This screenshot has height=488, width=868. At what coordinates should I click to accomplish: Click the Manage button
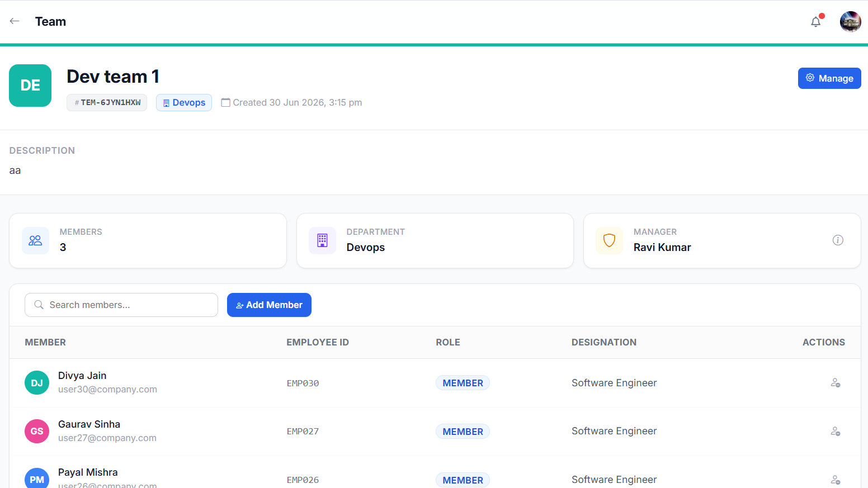point(829,78)
